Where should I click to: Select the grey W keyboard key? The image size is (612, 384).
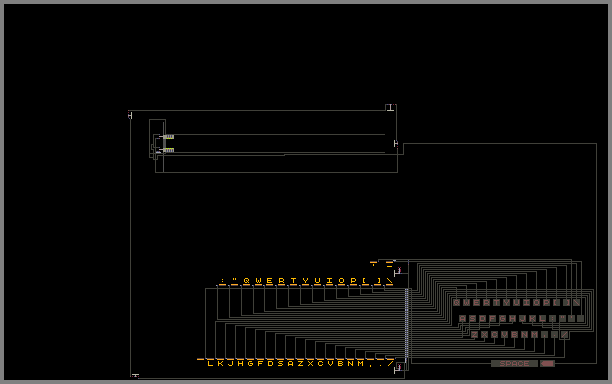[x=466, y=302]
